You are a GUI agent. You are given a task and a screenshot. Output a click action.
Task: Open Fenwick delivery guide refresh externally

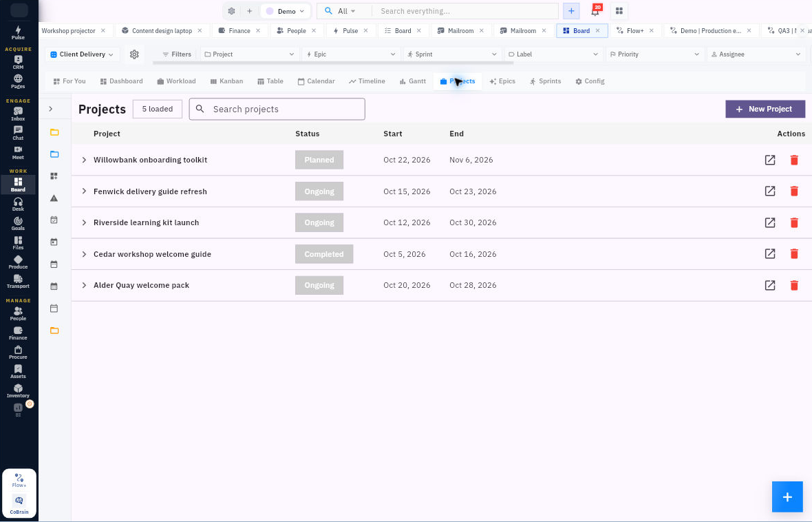pos(770,191)
